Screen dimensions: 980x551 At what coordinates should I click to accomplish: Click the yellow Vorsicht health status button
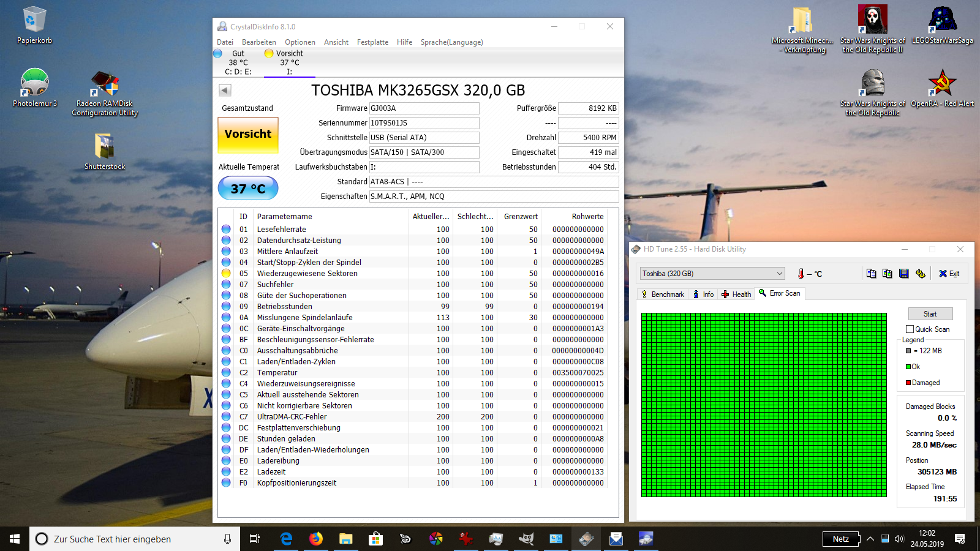[x=248, y=135]
